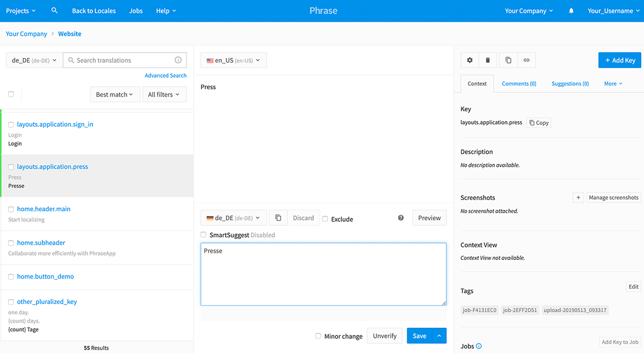Viewport: 644px width, 354px height.
Task: Open notifications bell icon
Action: point(571,11)
